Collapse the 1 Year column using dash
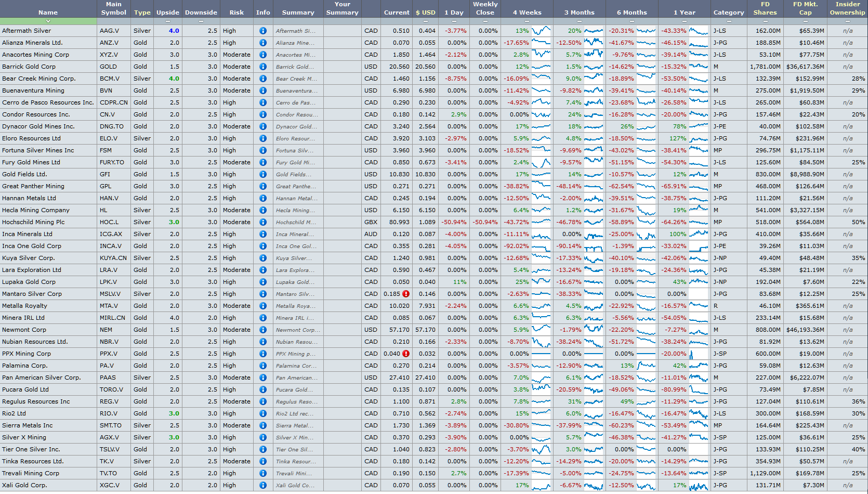868x494 pixels. [684, 21]
